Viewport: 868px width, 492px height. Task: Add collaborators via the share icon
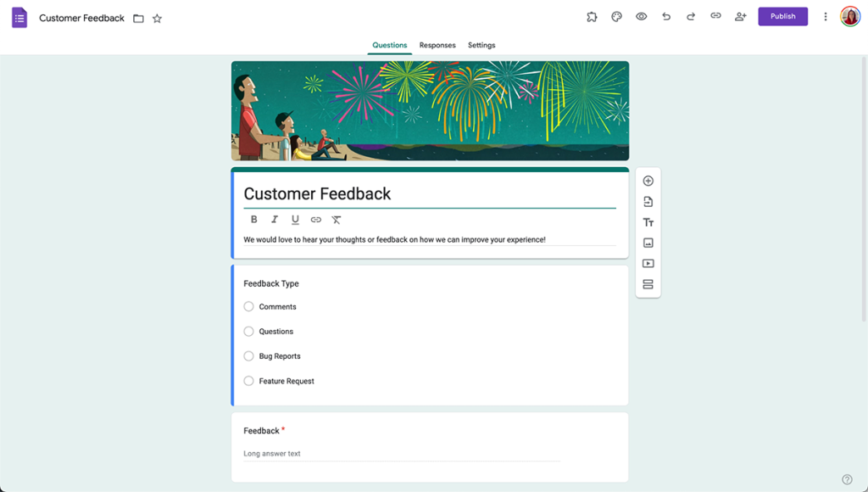740,16
